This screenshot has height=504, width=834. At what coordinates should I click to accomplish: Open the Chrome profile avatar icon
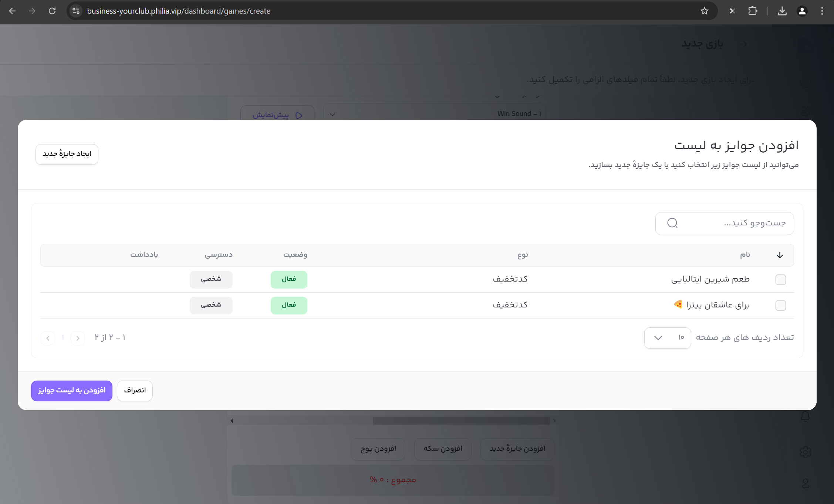click(802, 11)
